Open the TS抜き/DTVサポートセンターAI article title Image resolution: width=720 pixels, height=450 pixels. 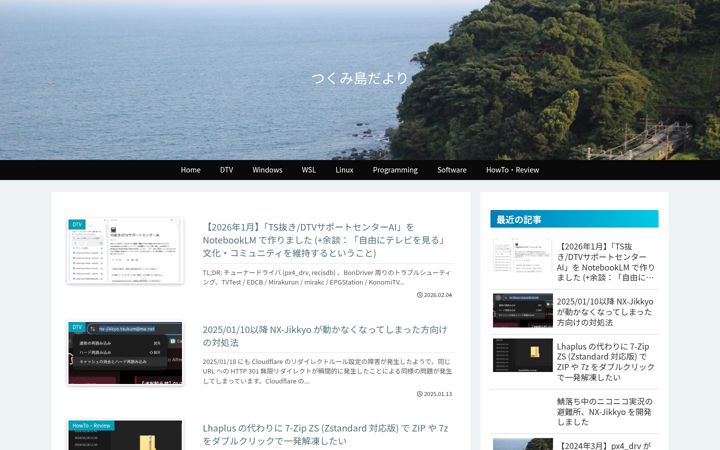click(324, 240)
